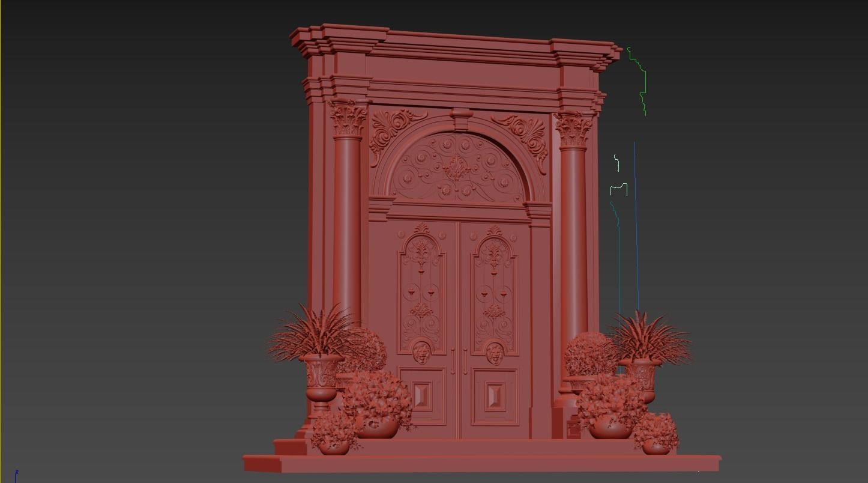Select the semicircular scrollwork panel above doors

pos(458,168)
